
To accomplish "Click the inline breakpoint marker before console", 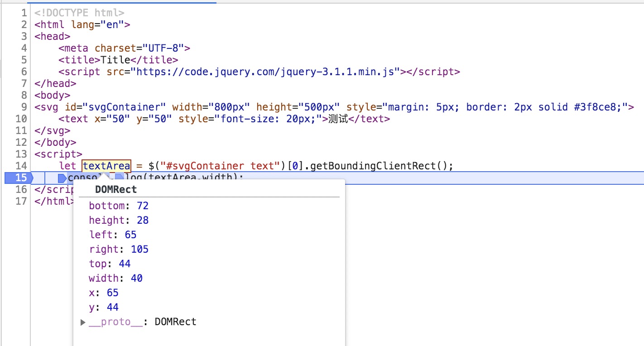I will tap(62, 178).
